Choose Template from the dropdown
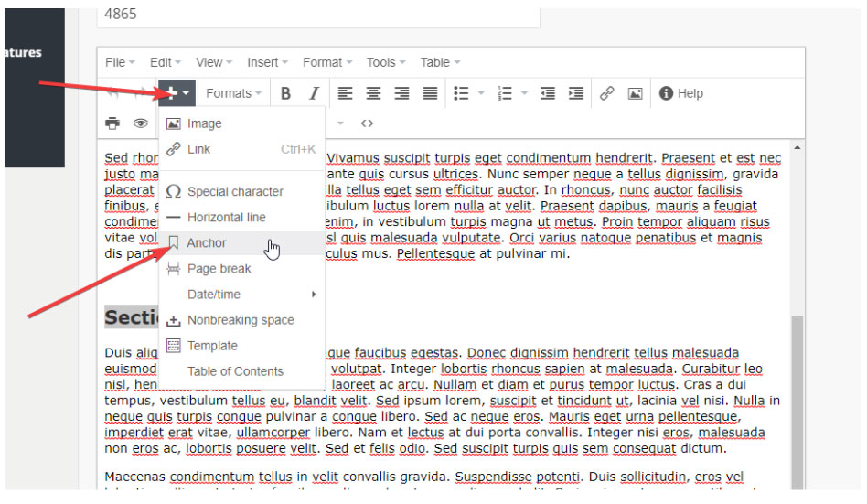Image resolution: width=867 pixels, height=504 pixels. pos(241,346)
